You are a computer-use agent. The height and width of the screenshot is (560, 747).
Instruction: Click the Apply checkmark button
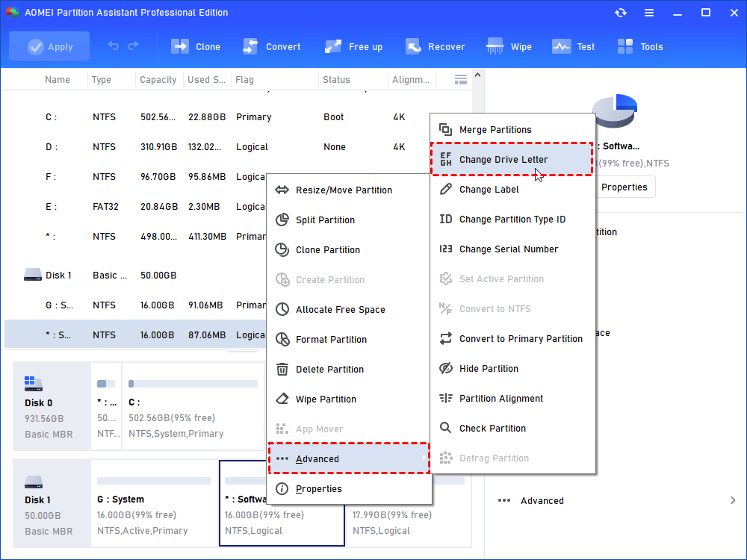[x=49, y=46]
